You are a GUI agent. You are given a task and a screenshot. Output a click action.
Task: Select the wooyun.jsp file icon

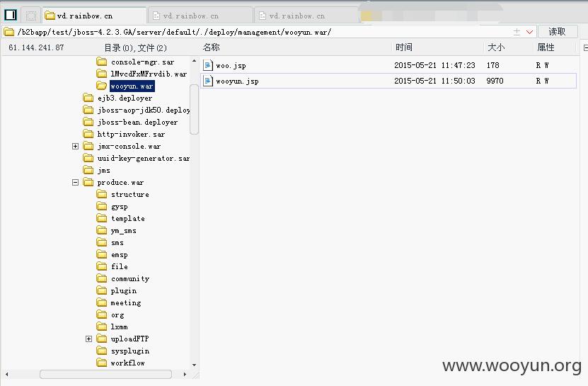click(x=208, y=81)
